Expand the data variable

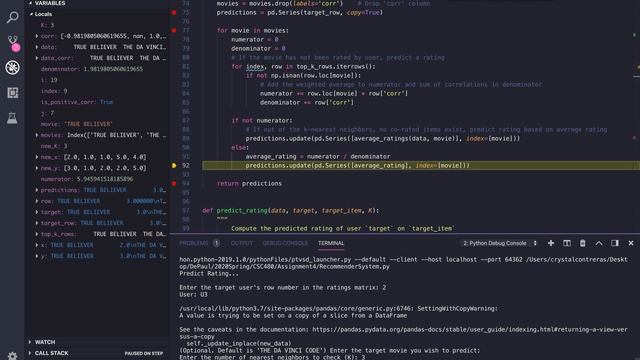[37, 47]
